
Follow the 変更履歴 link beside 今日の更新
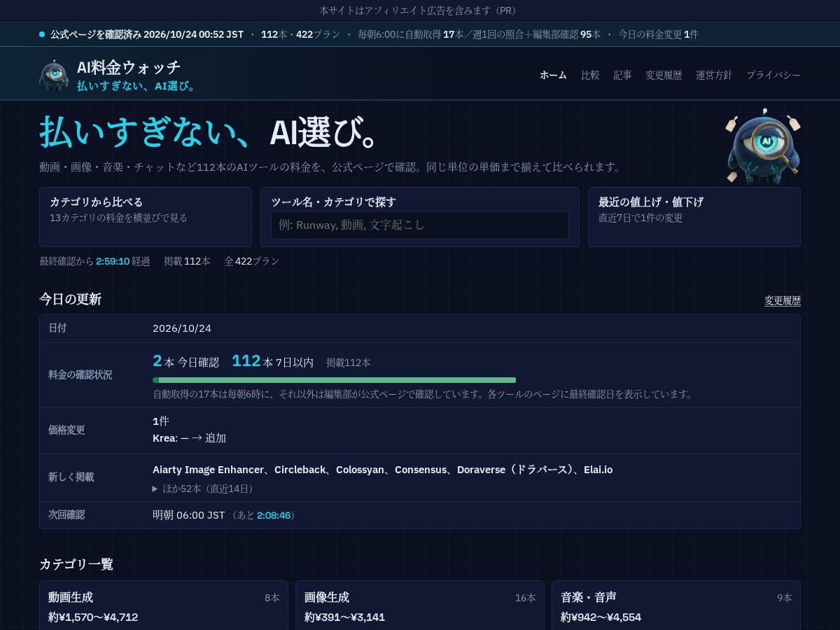783,300
